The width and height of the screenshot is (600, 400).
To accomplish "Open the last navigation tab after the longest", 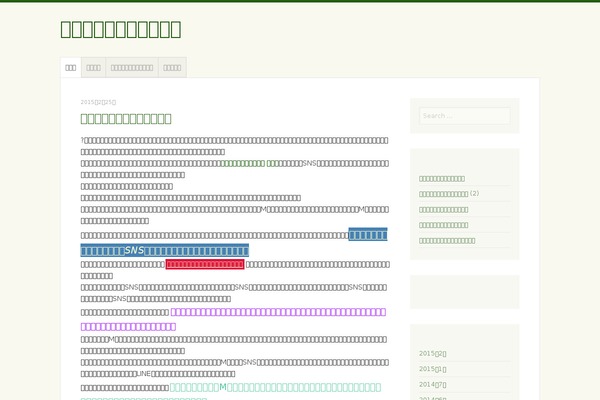I will point(172,67).
